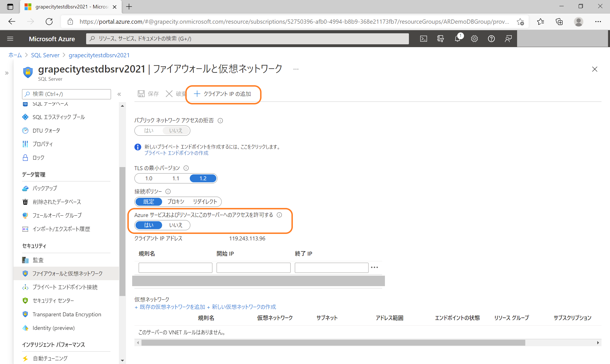Click クライアント IP の追加 button
Screen dimensions: 610x364
tap(223, 94)
